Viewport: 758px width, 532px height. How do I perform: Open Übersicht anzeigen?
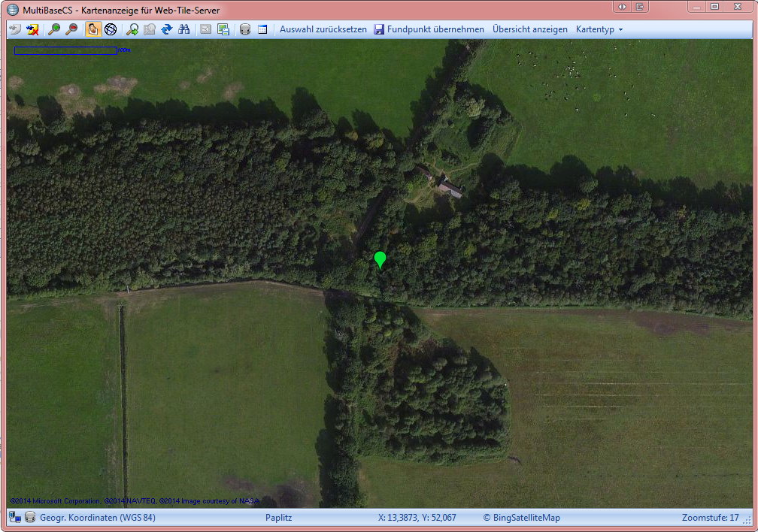coord(529,29)
